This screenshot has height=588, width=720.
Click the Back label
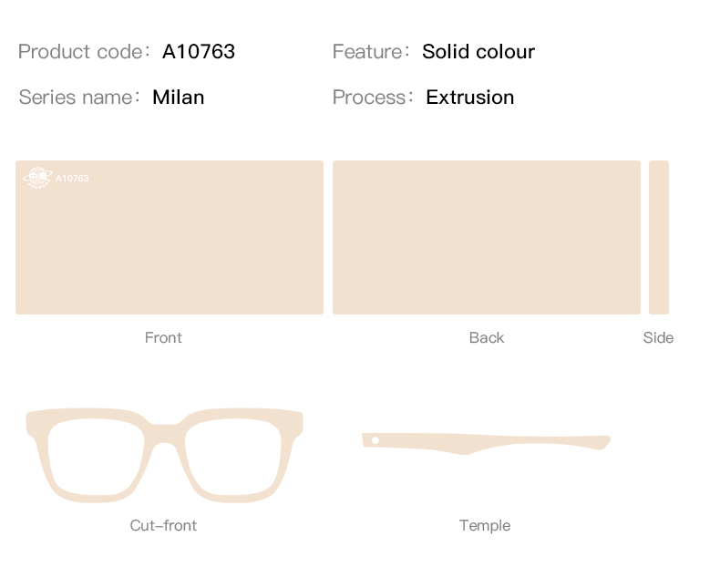point(487,337)
